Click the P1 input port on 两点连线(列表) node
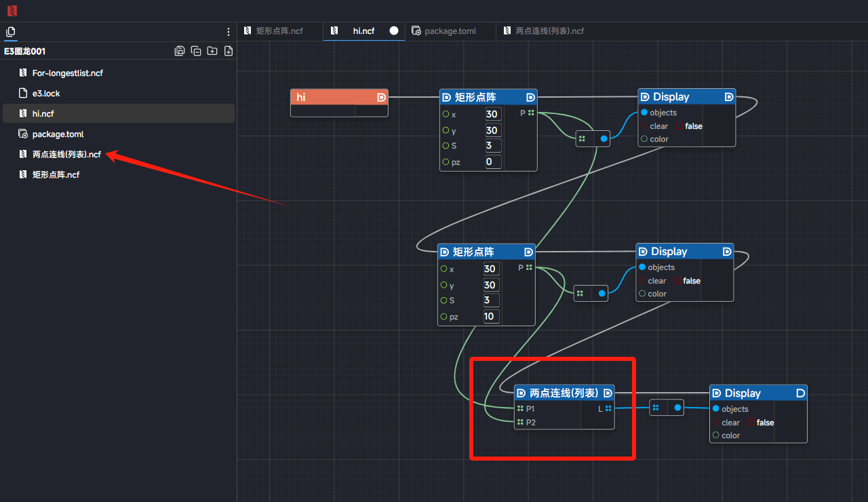Viewport: 868px width, 502px height. 520,409
